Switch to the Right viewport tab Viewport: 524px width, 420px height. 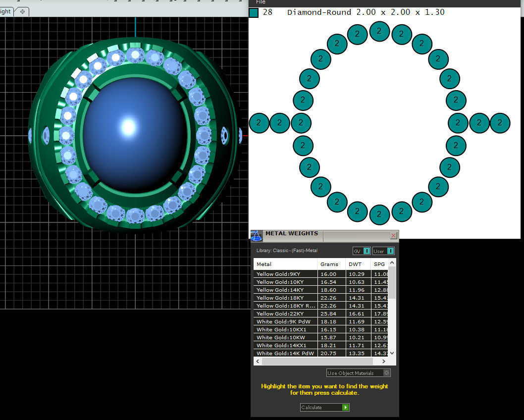pyautogui.click(x=5, y=12)
